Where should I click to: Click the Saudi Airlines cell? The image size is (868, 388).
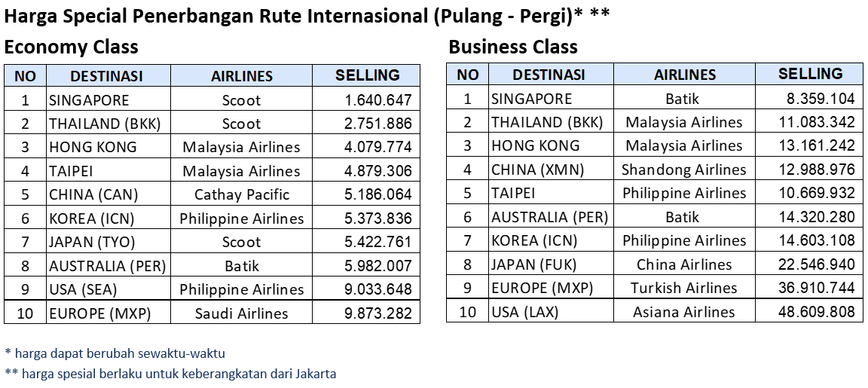pos(242,313)
